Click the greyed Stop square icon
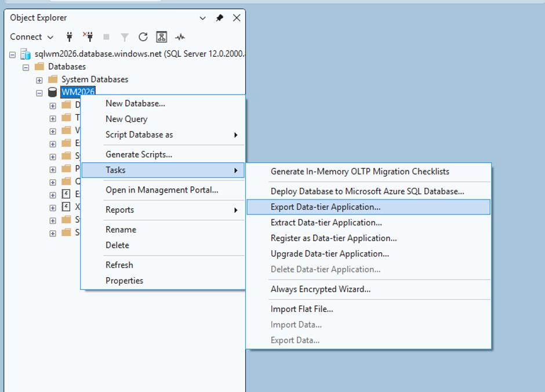 coord(106,37)
